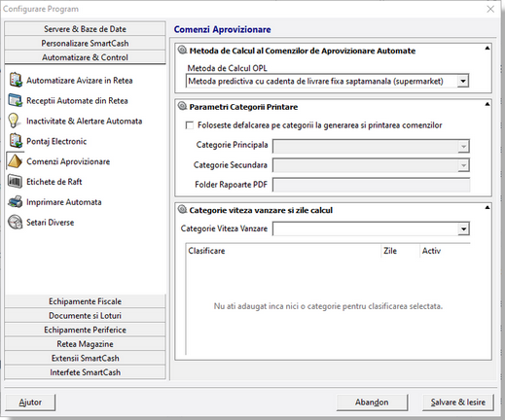The width and height of the screenshot is (505, 420).
Task: Open the Categorie Secundara dropdown
Action: pos(463,165)
